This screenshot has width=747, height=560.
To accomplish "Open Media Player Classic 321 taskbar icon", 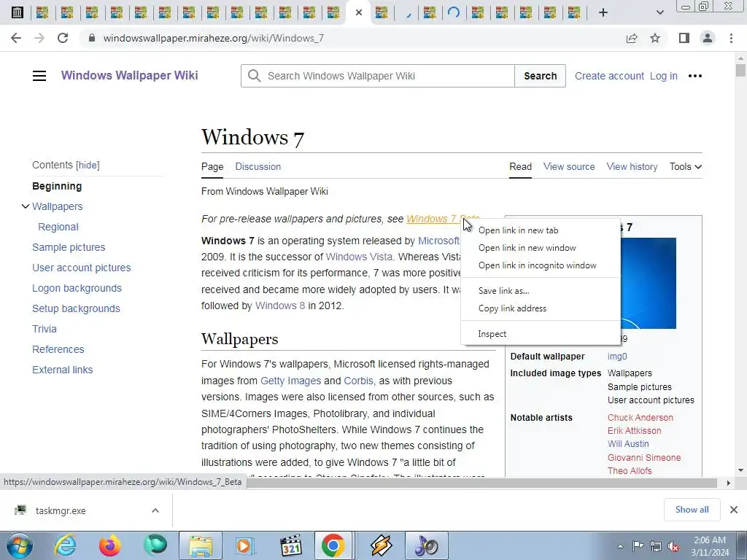I will (290, 545).
